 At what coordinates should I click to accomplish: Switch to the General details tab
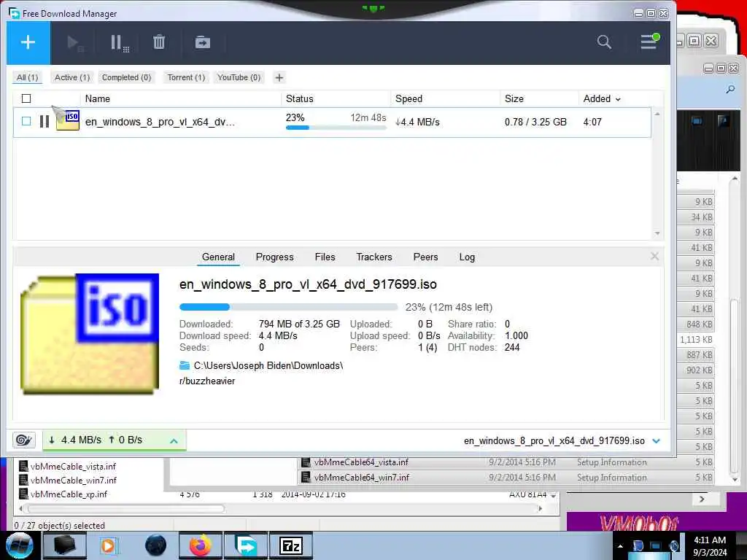[218, 257]
